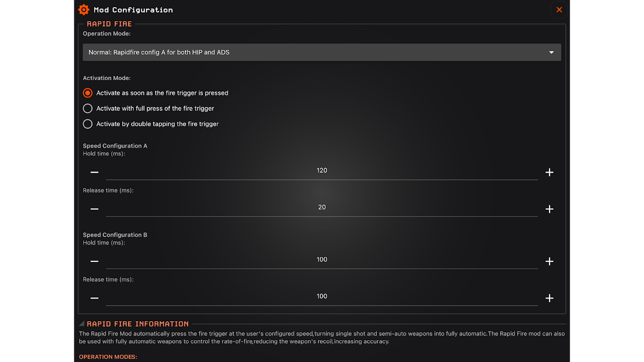Increase Config A release time with plus

549,209
